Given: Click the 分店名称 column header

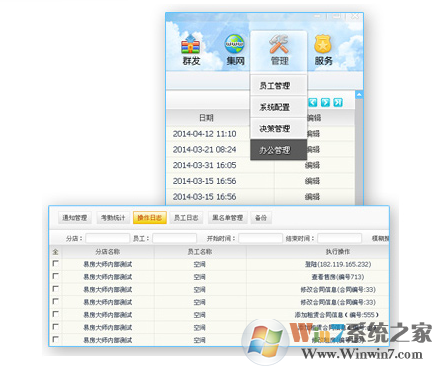Looking at the screenshot, I should [107, 252].
